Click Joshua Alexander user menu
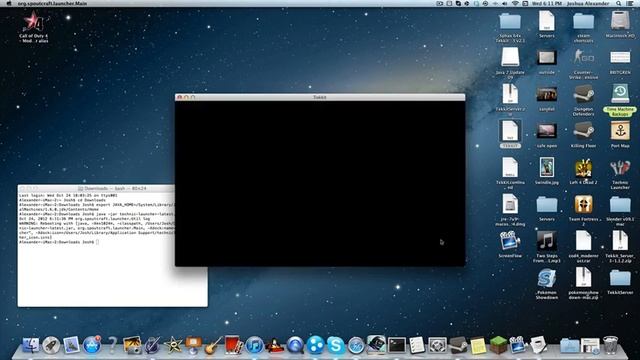 point(588,3)
